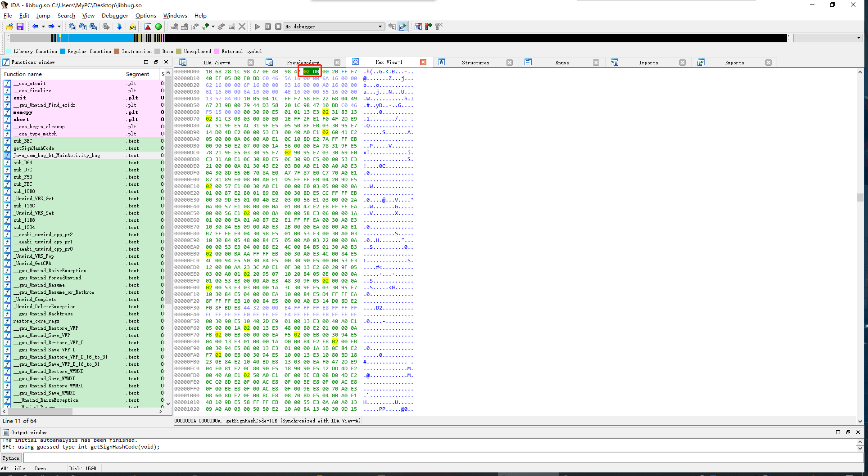
Task: Click the Python console button
Action: pos(11,458)
